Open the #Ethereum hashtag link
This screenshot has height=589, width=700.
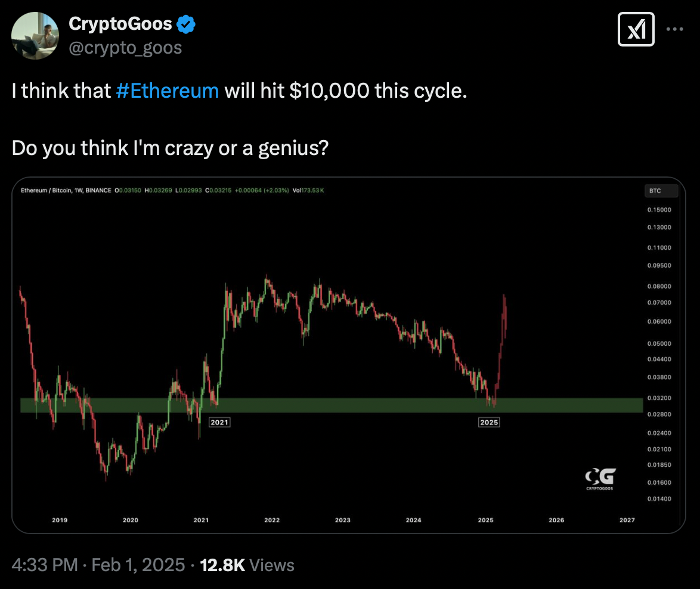pos(168,91)
